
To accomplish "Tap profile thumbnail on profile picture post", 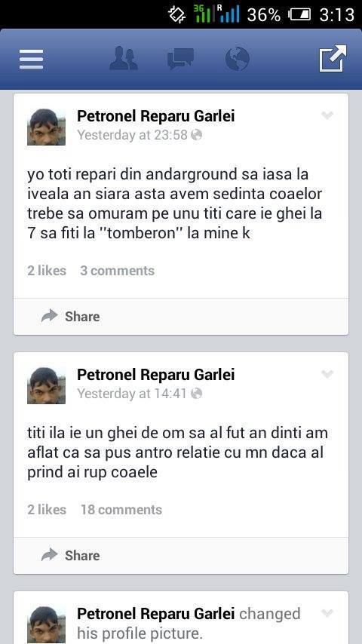I will (47, 624).
